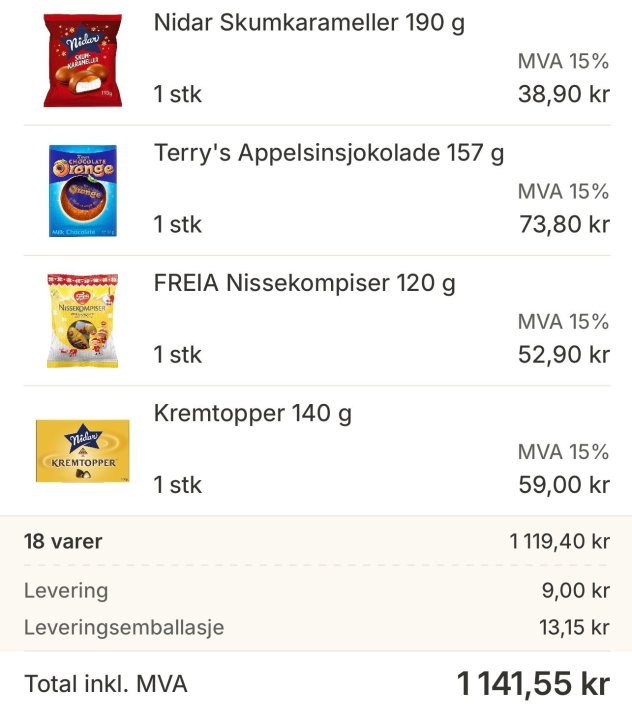632x720 pixels.
Task: Click the Leveringsemballasje label
Action: click(124, 628)
